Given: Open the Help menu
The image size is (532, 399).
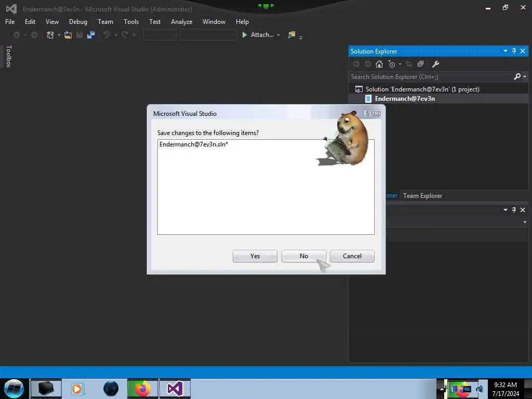Looking at the screenshot, I should coord(242,22).
